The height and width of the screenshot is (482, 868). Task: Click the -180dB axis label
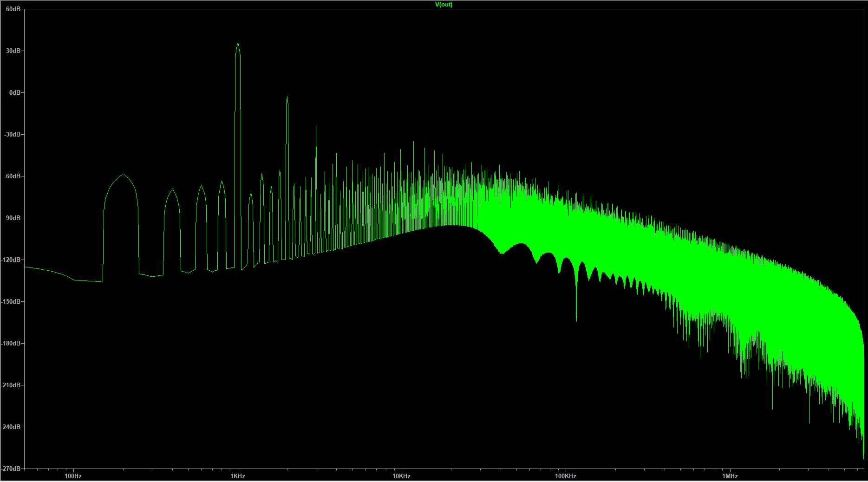click(x=11, y=343)
